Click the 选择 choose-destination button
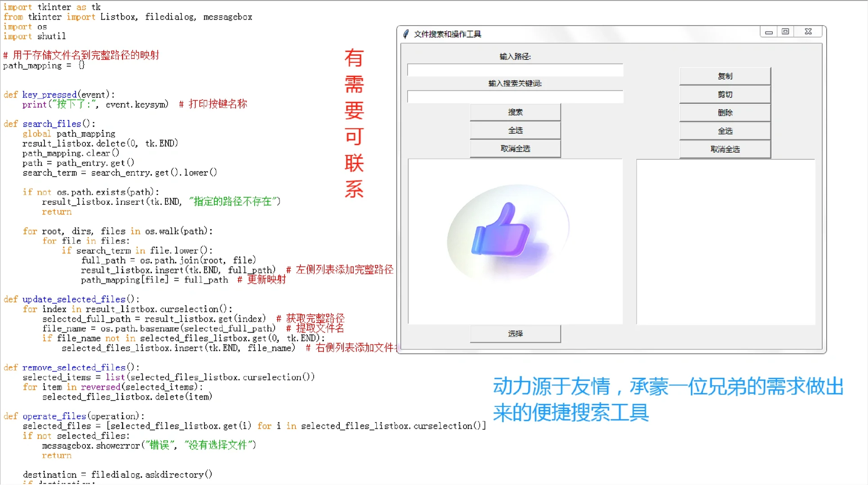 click(x=515, y=334)
